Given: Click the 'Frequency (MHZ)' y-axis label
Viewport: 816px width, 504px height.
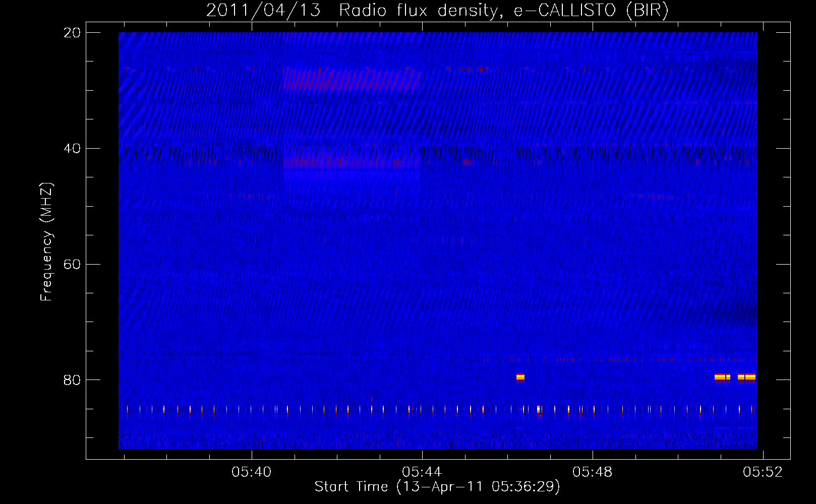Looking at the screenshot, I should click(46, 242).
